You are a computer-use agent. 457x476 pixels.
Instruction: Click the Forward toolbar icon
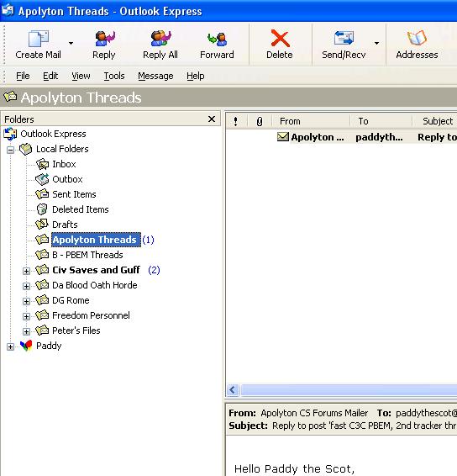[217, 39]
